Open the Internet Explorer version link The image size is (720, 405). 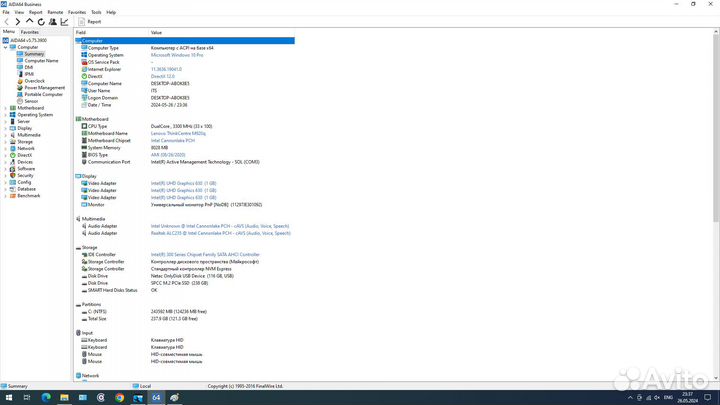[166, 69]
